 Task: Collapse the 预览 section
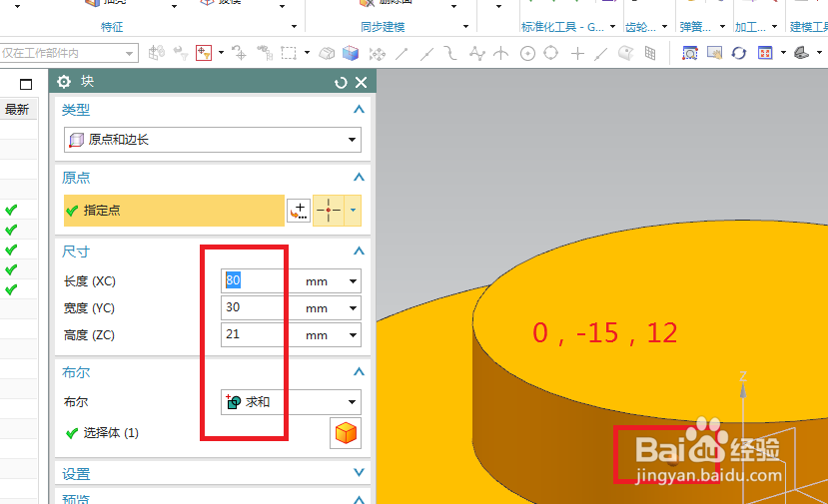click(360, 499)
